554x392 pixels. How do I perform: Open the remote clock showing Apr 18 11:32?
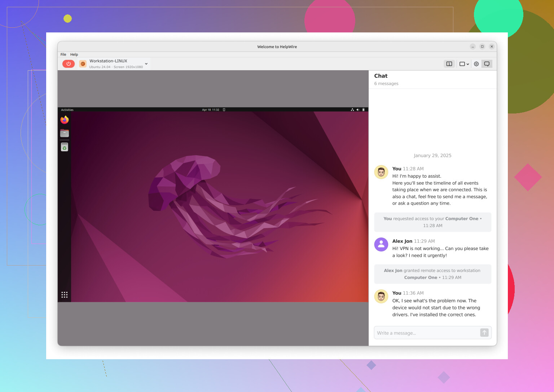point(211,110)
